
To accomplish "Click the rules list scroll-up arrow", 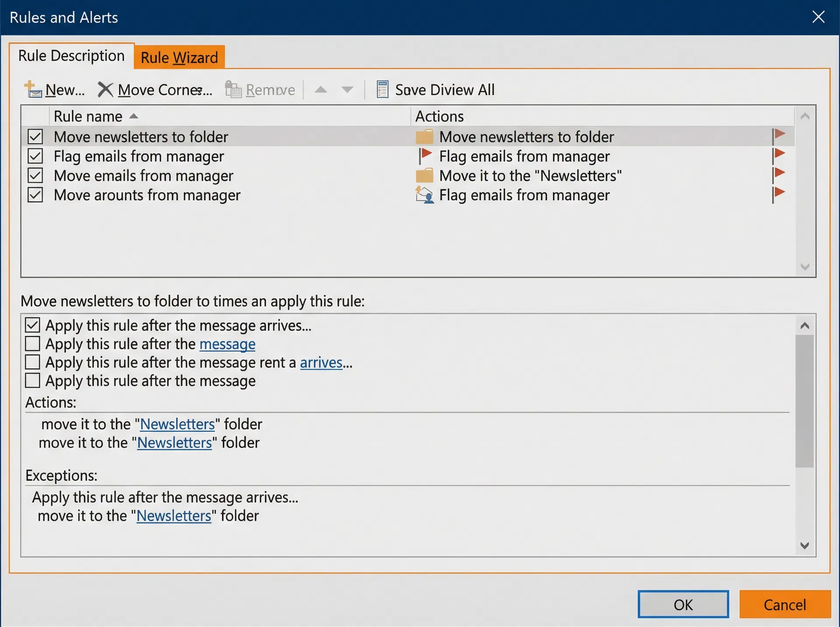I will pos(805,116).
